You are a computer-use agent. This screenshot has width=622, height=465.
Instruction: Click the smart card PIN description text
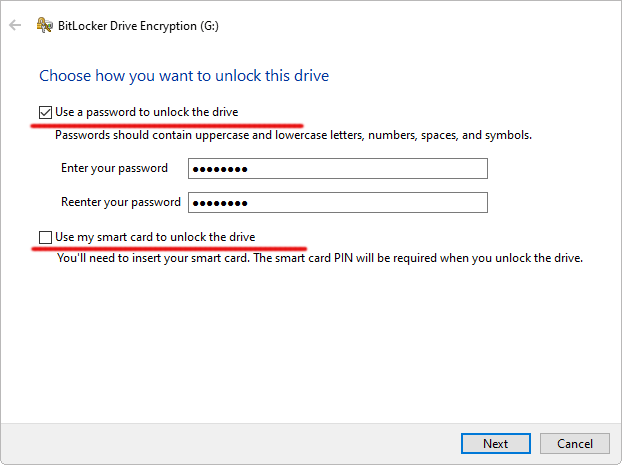320,258
